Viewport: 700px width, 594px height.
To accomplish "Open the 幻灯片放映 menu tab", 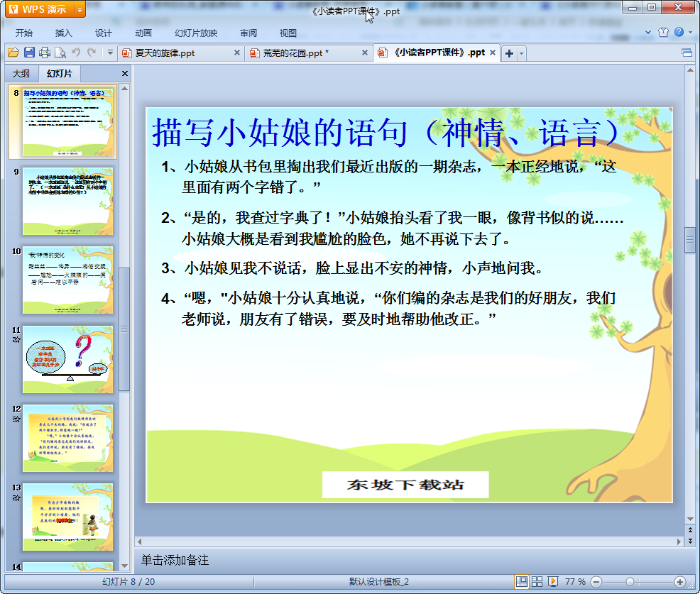I will click(x=196, y=33).
